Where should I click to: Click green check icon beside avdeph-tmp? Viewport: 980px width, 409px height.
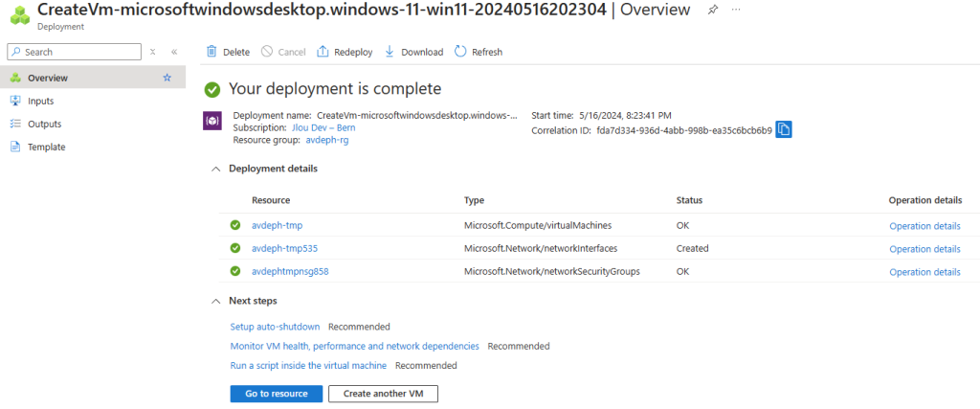pyautogui.click(x=235, y=226)
